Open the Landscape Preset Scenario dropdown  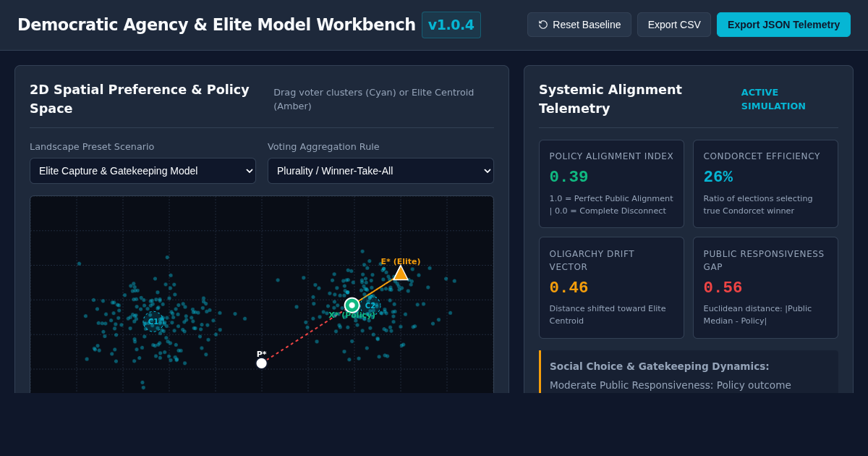pos(142,171)
